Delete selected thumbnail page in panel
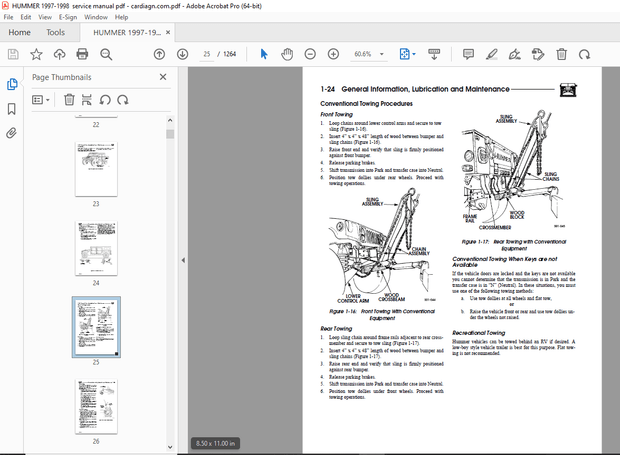 point(69,100)
